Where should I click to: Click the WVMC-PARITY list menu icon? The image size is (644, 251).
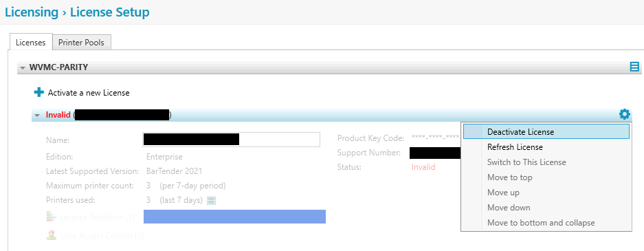(x=634, y=67)
